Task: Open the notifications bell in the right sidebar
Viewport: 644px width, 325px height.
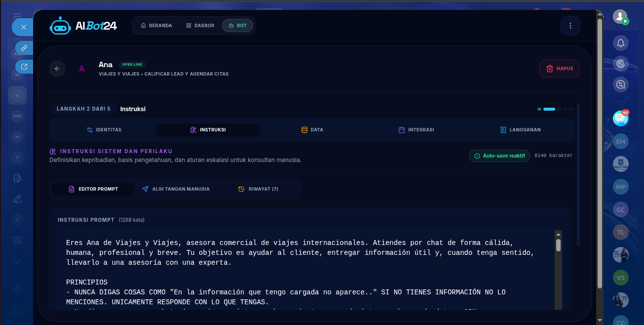Action: [621, 42]
